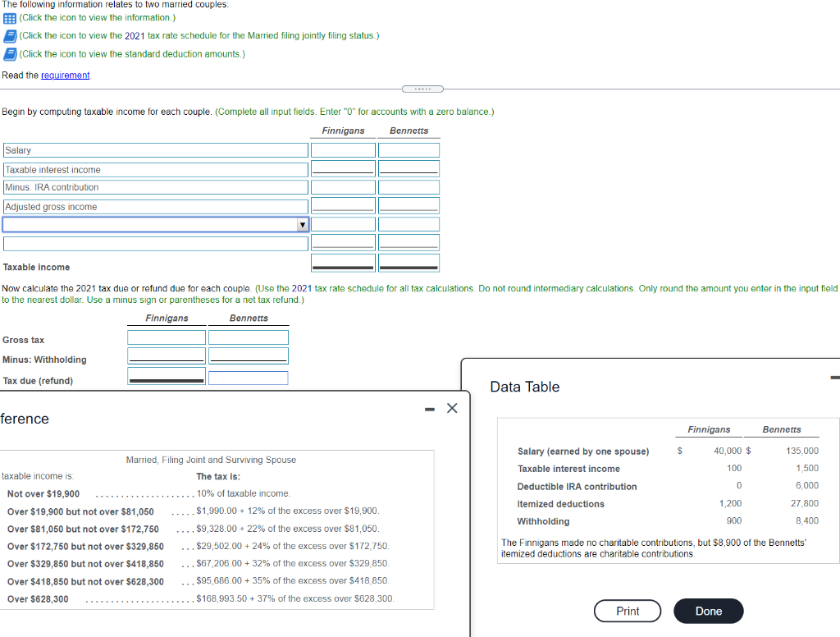Click Bennetts Salary input field

(409, 150)
